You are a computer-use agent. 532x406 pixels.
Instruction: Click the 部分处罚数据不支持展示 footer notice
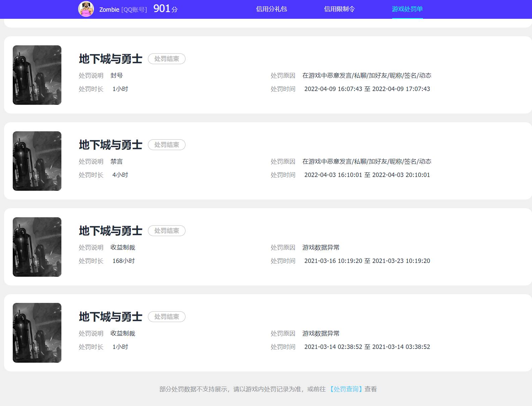pyautogui.click(x=268, y=389)
